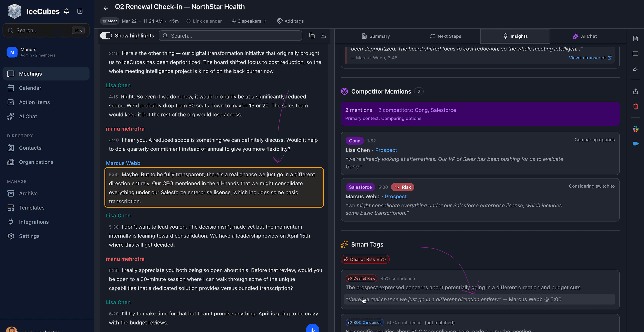
Task: Open Action Items in the sidebar
Action: pyautogui.click(x=34, y=102)
